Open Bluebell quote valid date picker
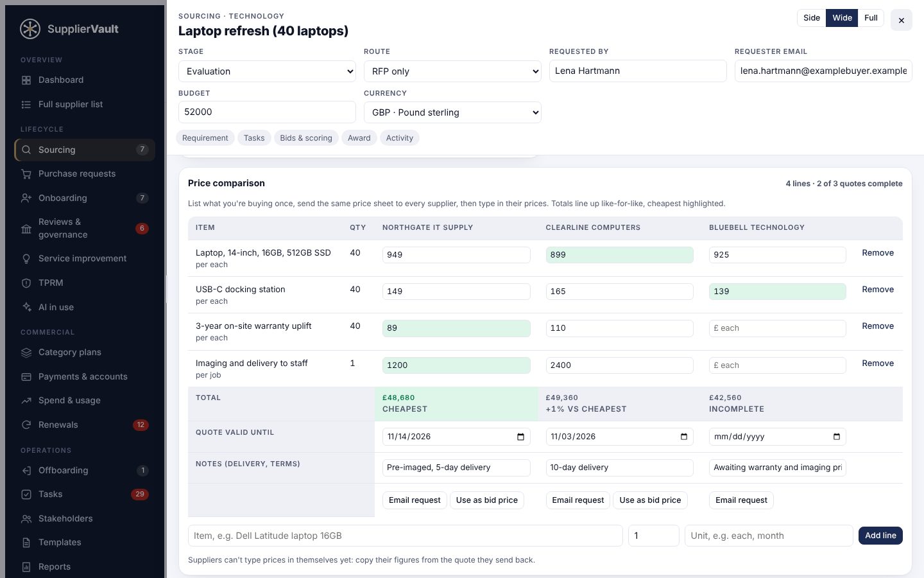 (x=836, y=437)
